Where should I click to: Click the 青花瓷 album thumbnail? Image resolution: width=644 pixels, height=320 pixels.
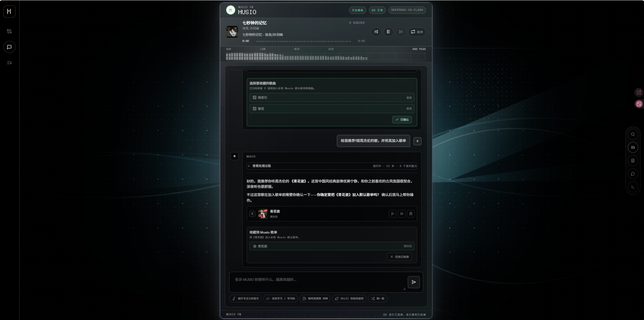pyautogui.click(x=263, y=214)
